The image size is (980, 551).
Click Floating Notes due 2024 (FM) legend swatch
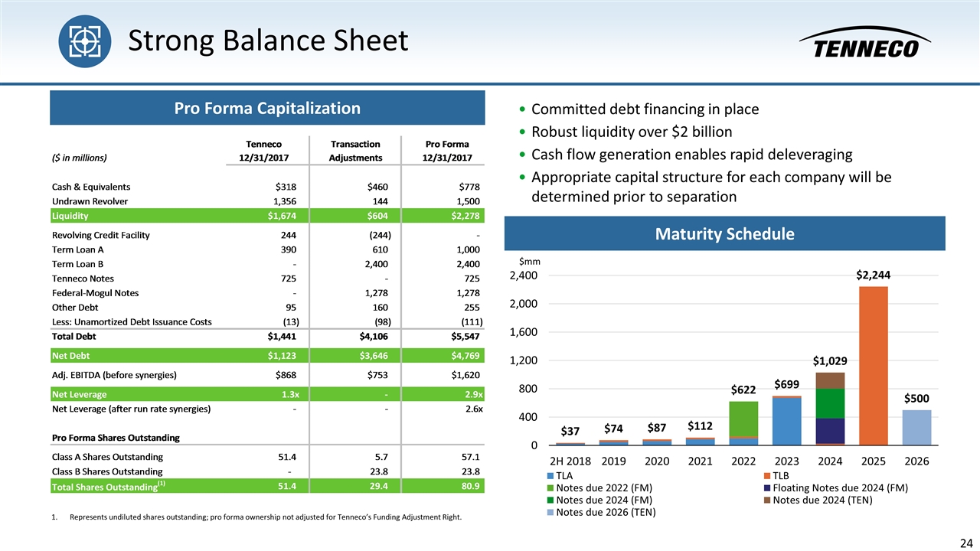(767, 487)
